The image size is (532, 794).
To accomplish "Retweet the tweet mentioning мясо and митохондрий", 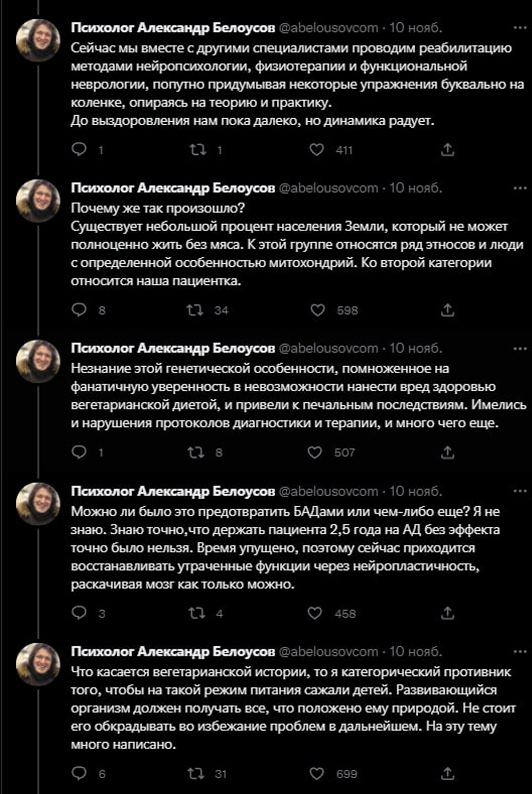I will [x=195, y=310].
